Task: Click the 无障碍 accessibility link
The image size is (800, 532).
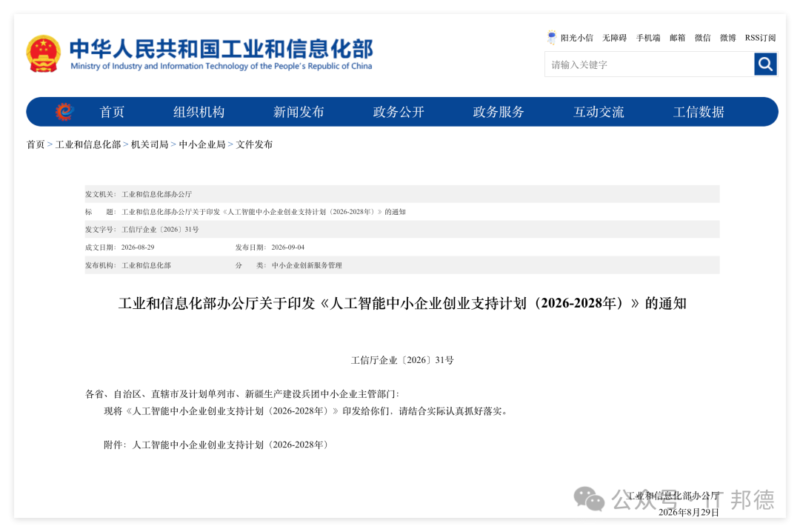Action: (x=614, y=38)
